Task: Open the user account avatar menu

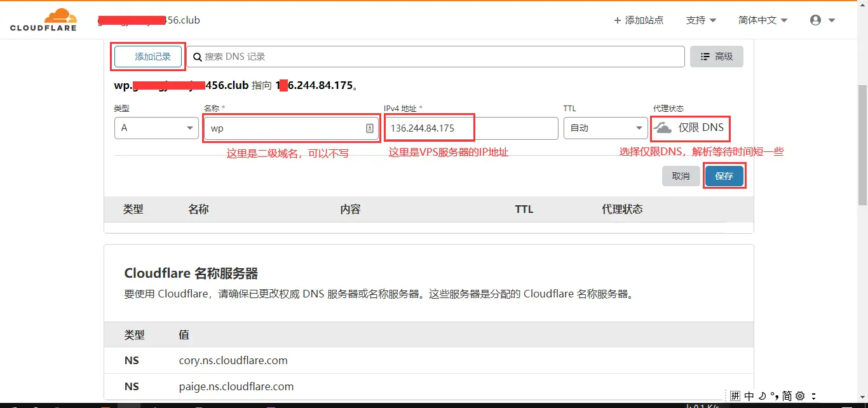Action: point(822,20)
